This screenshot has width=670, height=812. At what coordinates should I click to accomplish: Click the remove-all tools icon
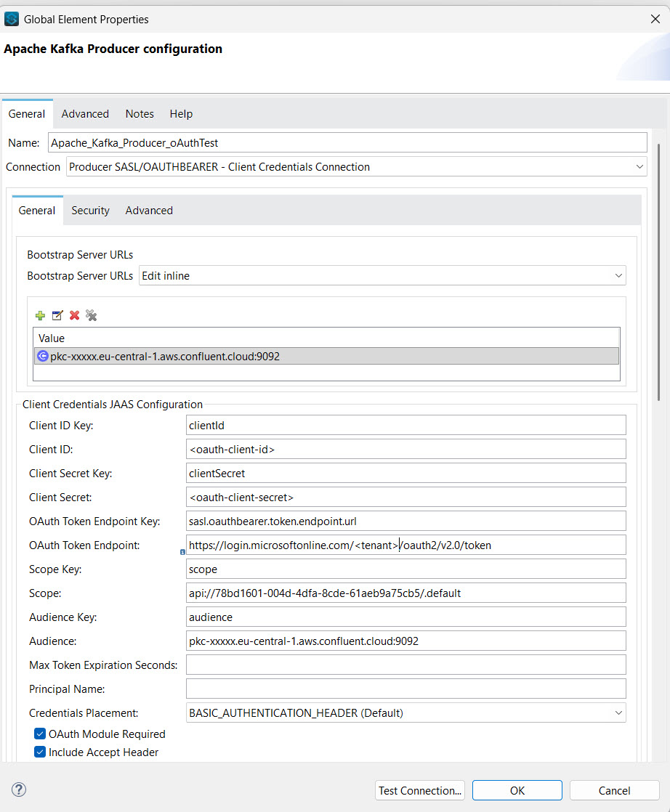pyautogui.click(x=92, y=315)
